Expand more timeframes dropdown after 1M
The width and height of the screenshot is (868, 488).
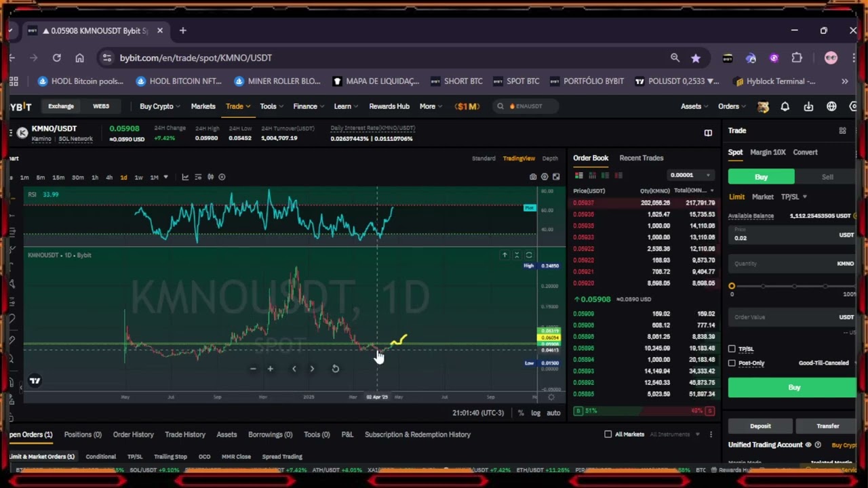[165, 178]
